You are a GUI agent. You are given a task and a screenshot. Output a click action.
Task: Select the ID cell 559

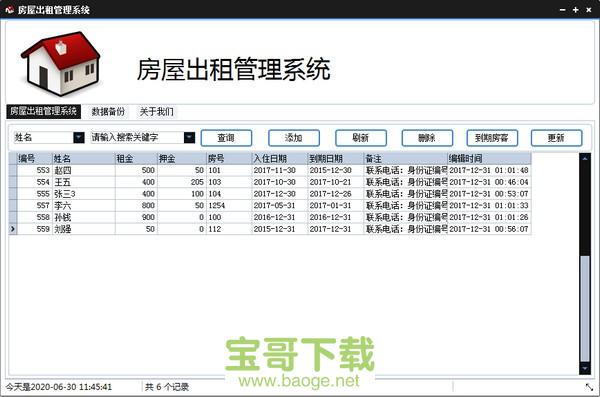(x=34, y=229)
